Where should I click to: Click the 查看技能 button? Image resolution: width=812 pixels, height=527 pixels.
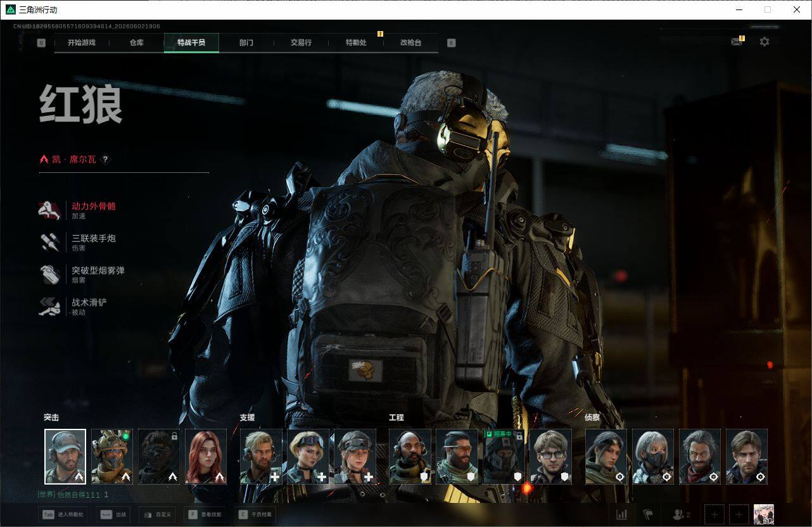[x=205, y=514]
